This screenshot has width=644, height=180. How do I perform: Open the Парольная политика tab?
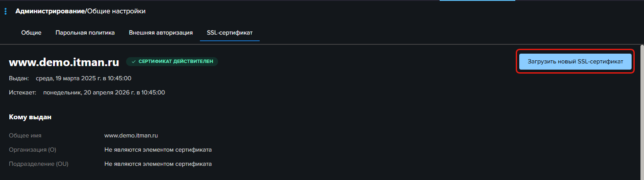pos(85,33)
